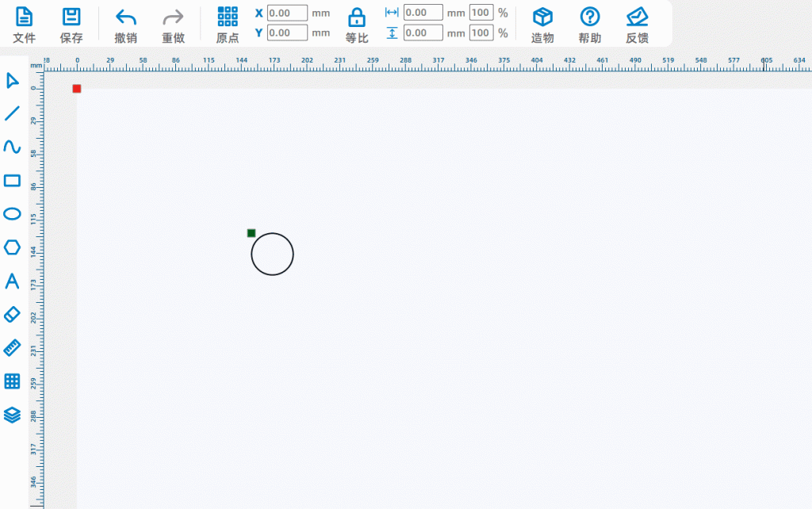Undo the last action with 撤销
The height and width of the screenshot is (509, 812).
(125, 24)
